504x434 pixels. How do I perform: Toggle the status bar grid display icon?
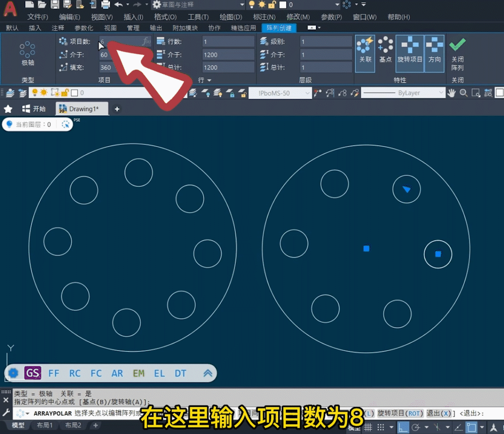coord(368,427)
